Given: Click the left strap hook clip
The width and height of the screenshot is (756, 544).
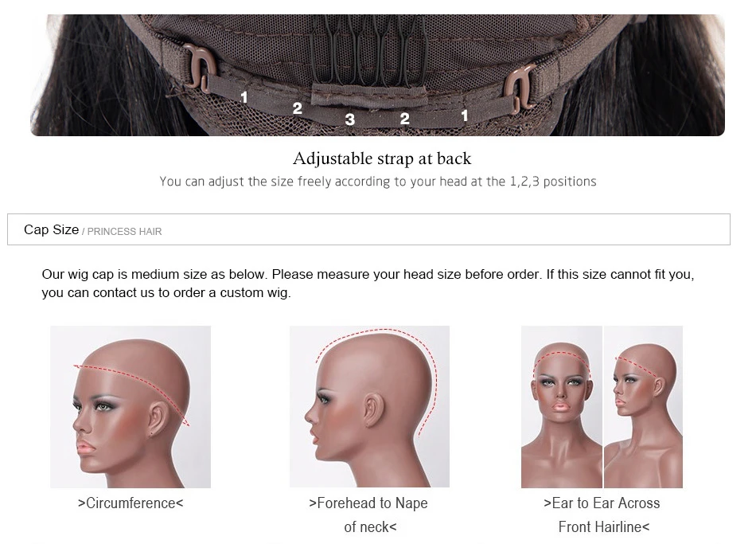Looking at the screenshot, I should point(197,67).
